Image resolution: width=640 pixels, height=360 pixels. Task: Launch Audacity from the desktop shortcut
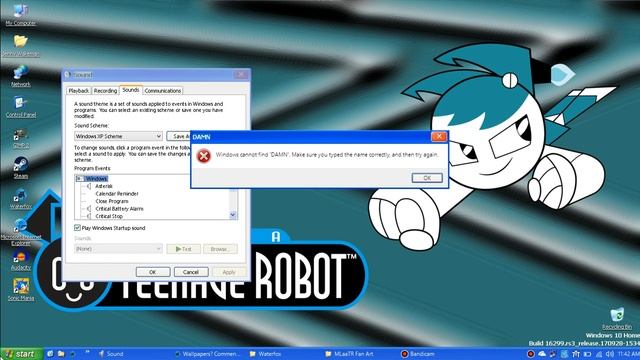(x=20, y=260)
